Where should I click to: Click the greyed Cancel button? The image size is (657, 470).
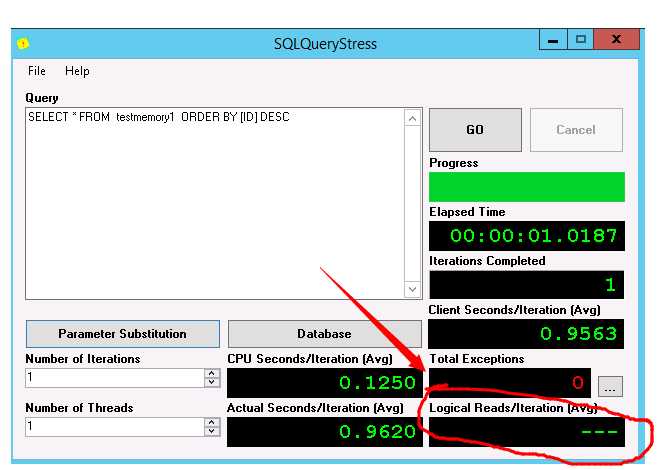pyautogui.click(x=576, y=130)
